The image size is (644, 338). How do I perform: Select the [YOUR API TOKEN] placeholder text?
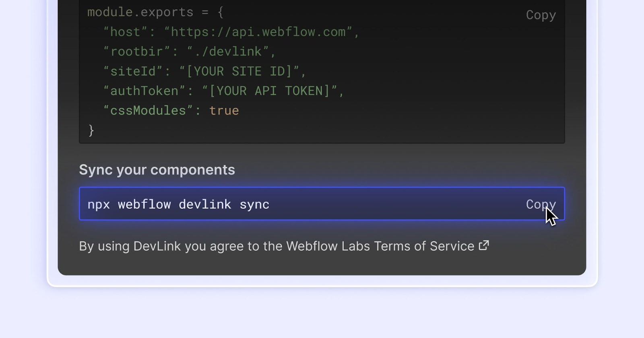pos(272,91)
